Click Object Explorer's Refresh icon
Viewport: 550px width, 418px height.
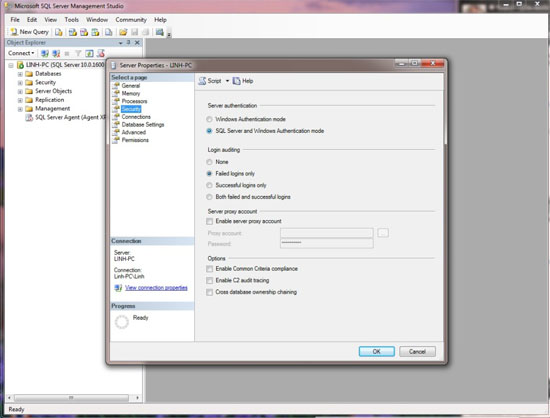click(x=89, y=53)
